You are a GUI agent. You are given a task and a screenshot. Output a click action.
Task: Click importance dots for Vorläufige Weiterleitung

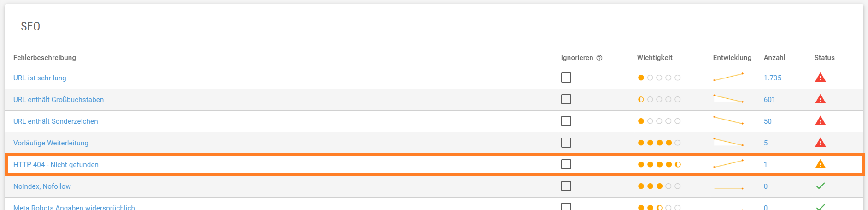click(x=659, y=143)
